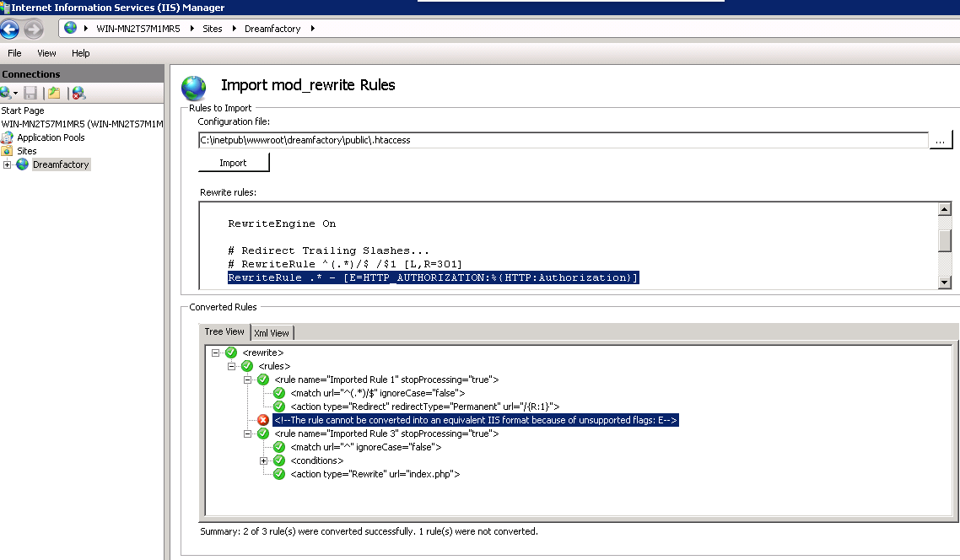This screenshot has height=560, width=960.
Task: Click the Application Pools icon
Action: pyautogui.click(x=7, y=137)
